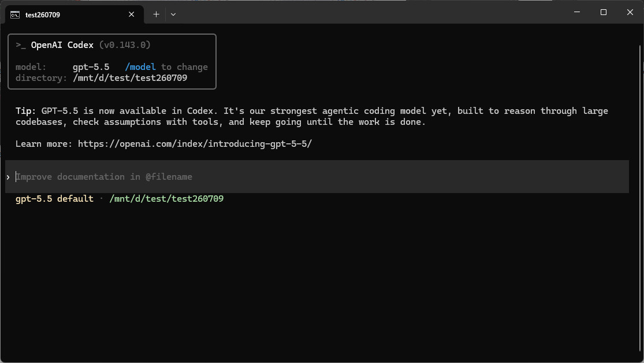Click the version text (v0.143.0)

pos(125,45)
